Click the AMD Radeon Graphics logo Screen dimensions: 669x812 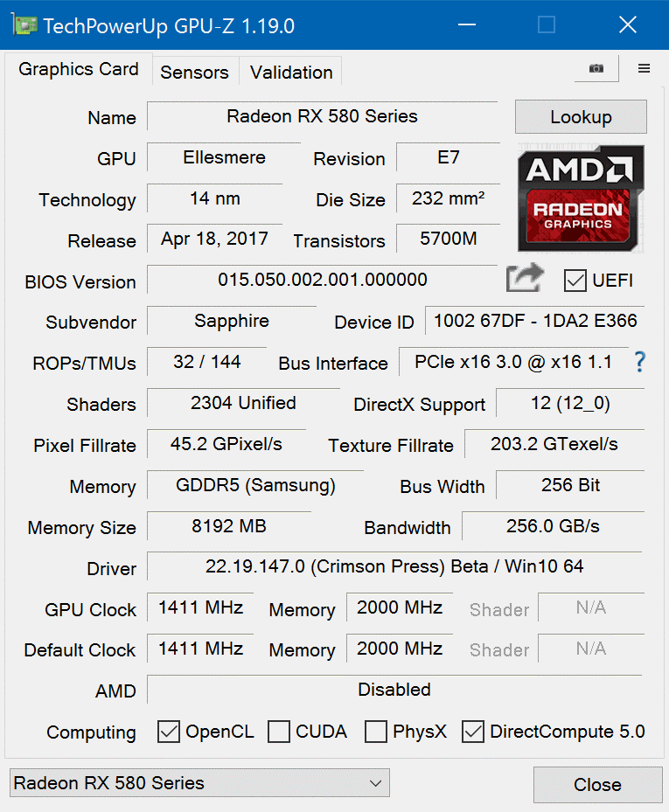581,198
